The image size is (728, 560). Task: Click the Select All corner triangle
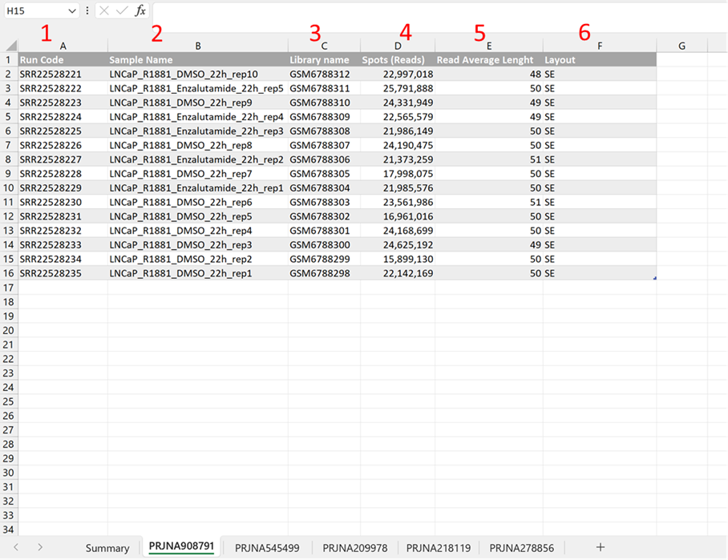[x=10, y=46]
